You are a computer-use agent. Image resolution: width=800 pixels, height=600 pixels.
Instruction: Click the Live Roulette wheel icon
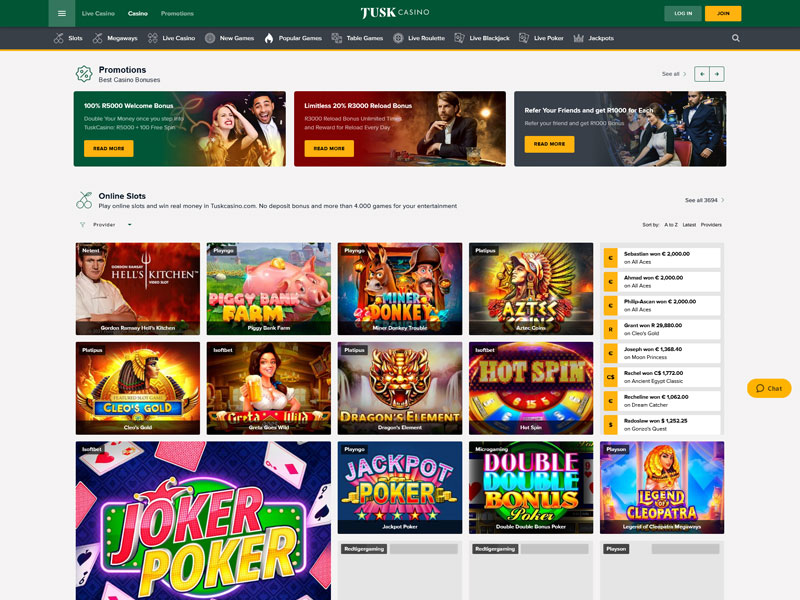(398, 38)
